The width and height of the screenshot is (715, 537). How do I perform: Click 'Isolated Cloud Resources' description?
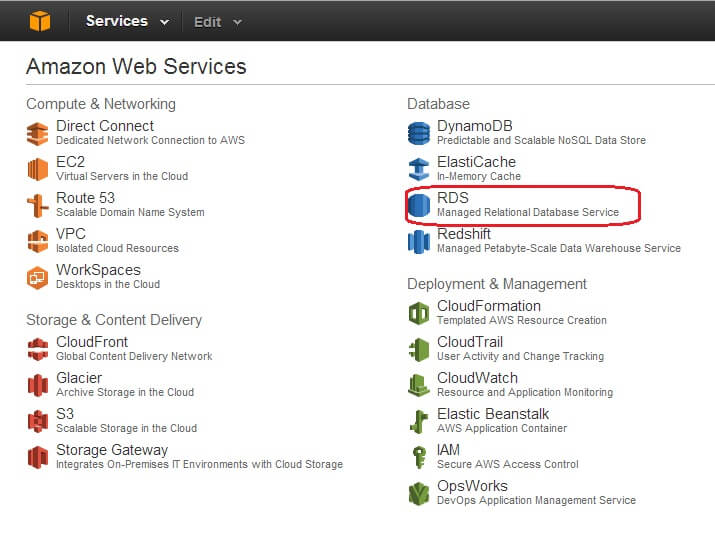tap(117, 248)
